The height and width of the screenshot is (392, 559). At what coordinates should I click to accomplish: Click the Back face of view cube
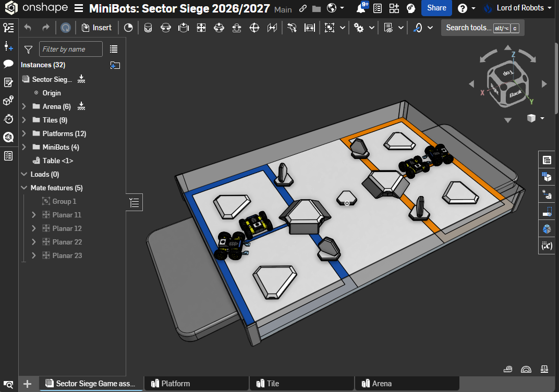pyautogui.click(x=516, y=94)
